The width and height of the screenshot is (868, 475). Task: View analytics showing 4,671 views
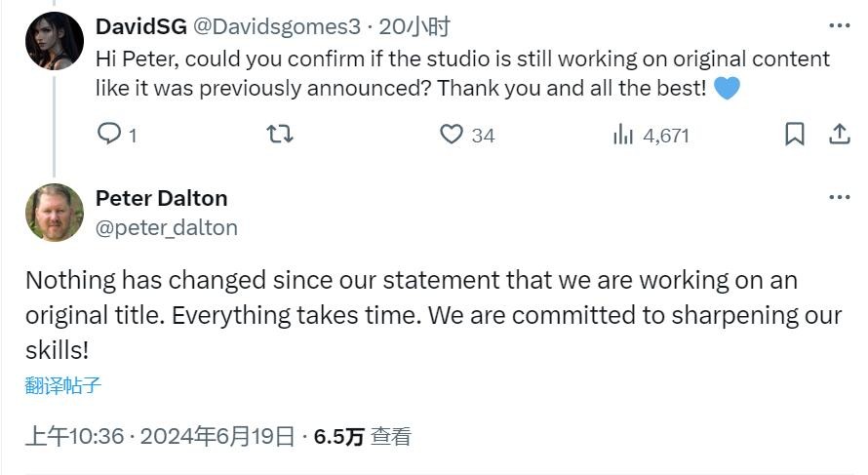point(651,135)
